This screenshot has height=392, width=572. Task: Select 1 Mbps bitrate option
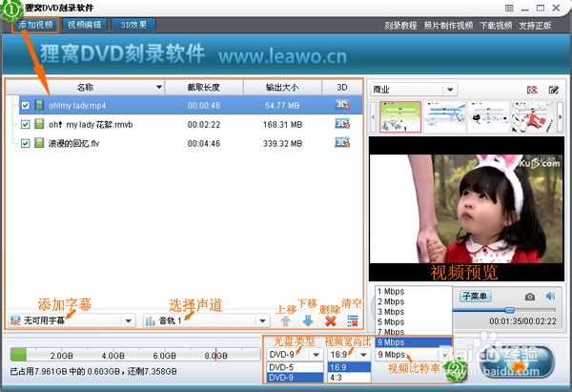pyautogui.click(x=414, y=291)
